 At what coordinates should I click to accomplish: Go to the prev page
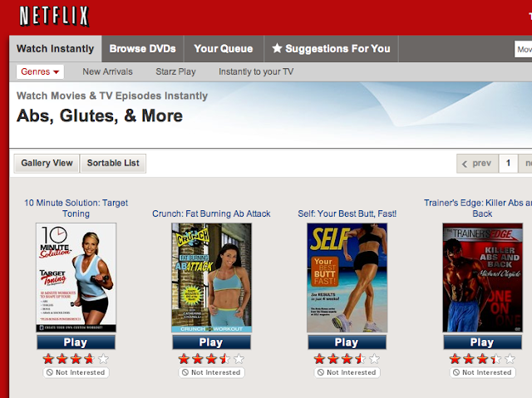point(477,164)
